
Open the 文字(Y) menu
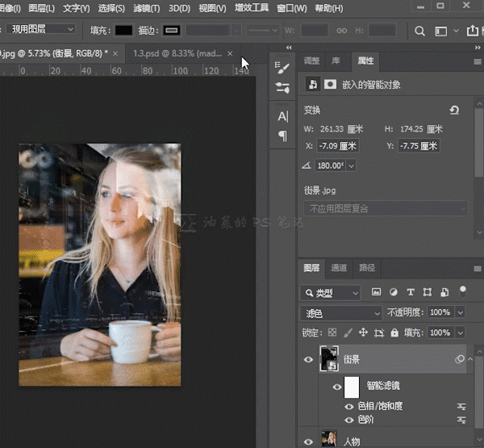[x=77, y=8]
